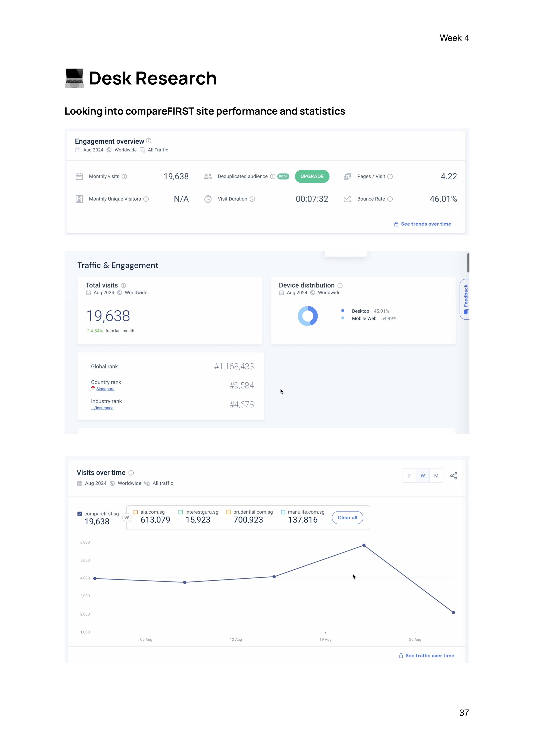This screenshot has width=534, height=756.
Task: Click the Desktop 45.01% percentage
Action: coord(381,311)
